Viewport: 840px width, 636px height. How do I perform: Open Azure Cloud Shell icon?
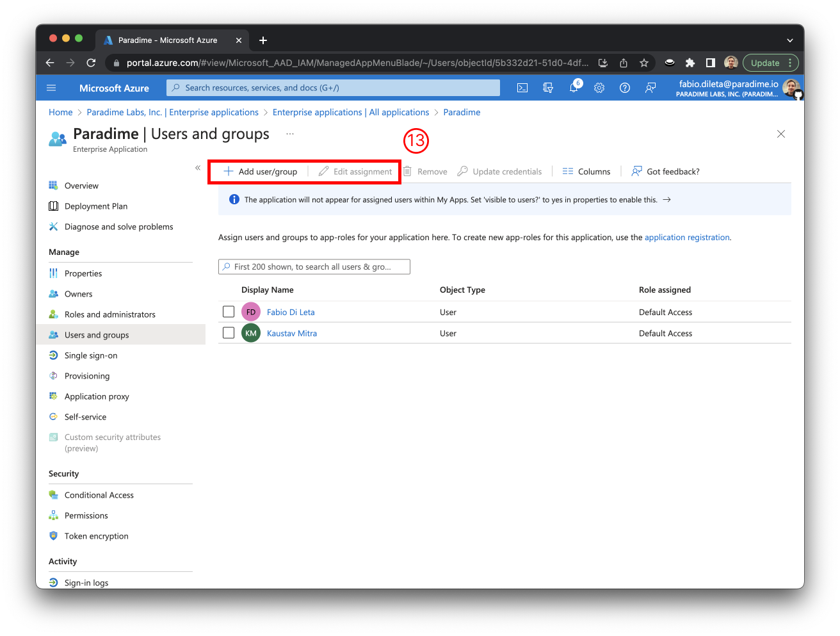(522, 88)
